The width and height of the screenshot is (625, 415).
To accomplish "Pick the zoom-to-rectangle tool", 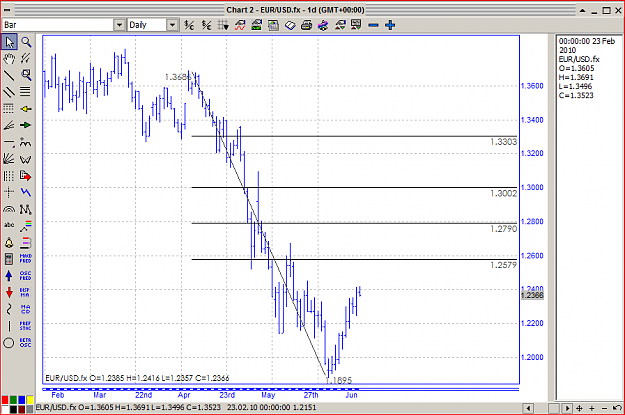I will click(26, 75).
